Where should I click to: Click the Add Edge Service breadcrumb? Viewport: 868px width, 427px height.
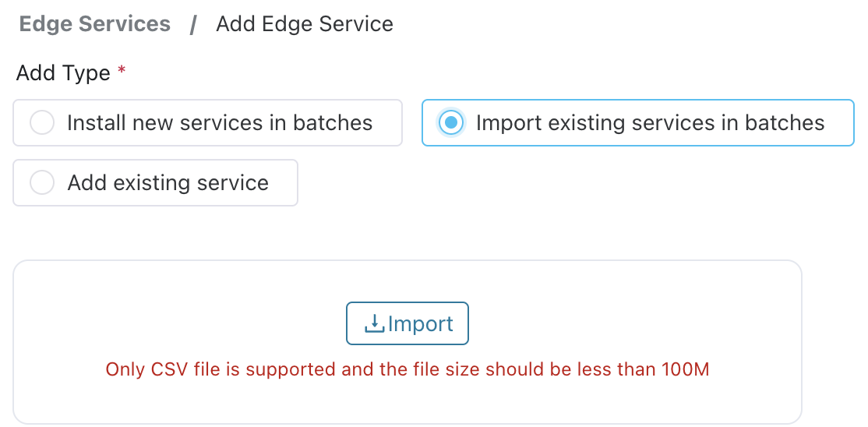(x=304, y=24)
